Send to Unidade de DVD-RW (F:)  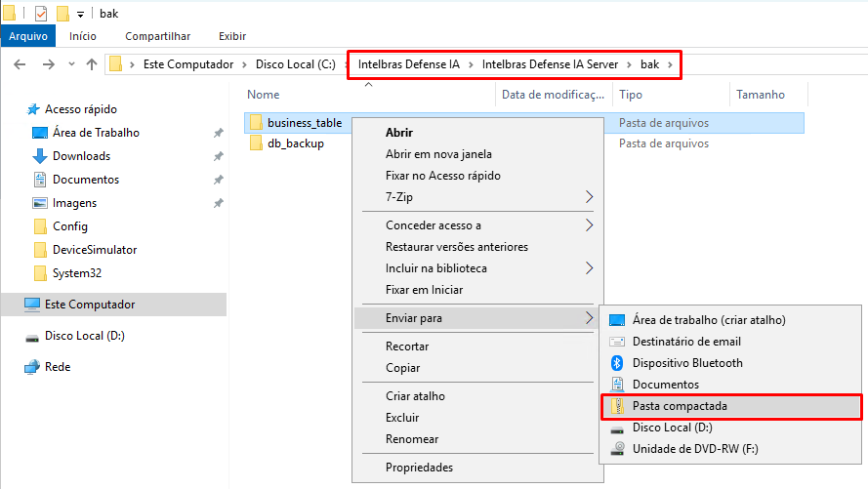[x=730, y=449]
